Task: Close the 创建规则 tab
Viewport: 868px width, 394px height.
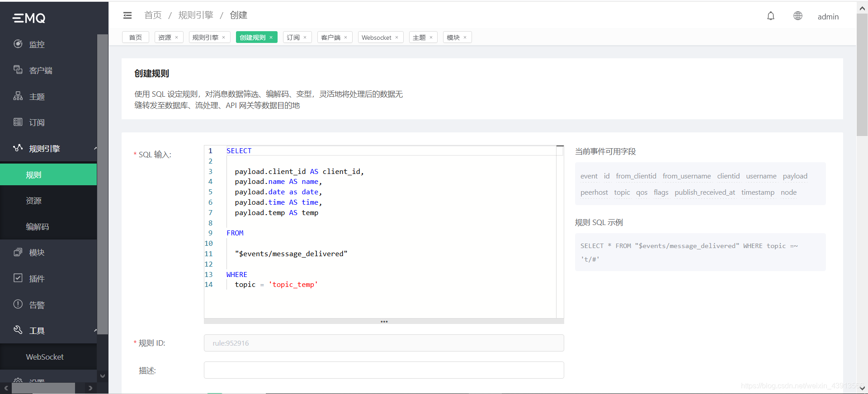Action: pos(271,38)
